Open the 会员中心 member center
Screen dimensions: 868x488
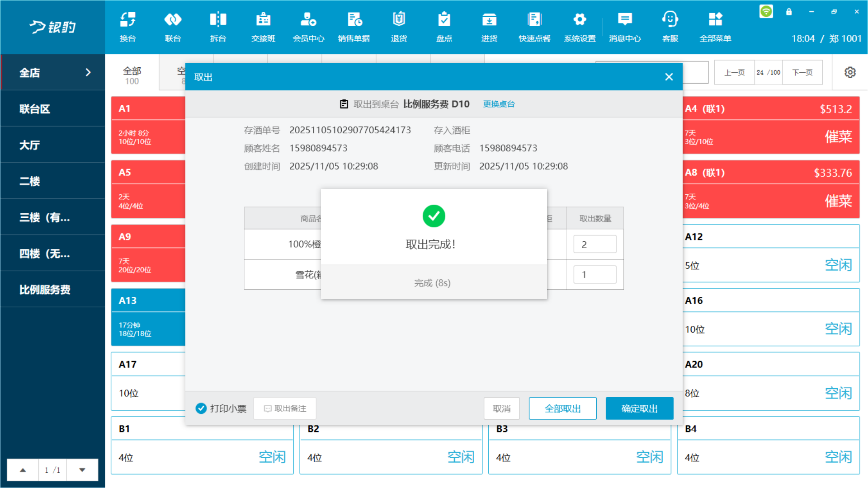tap(308, 26)
